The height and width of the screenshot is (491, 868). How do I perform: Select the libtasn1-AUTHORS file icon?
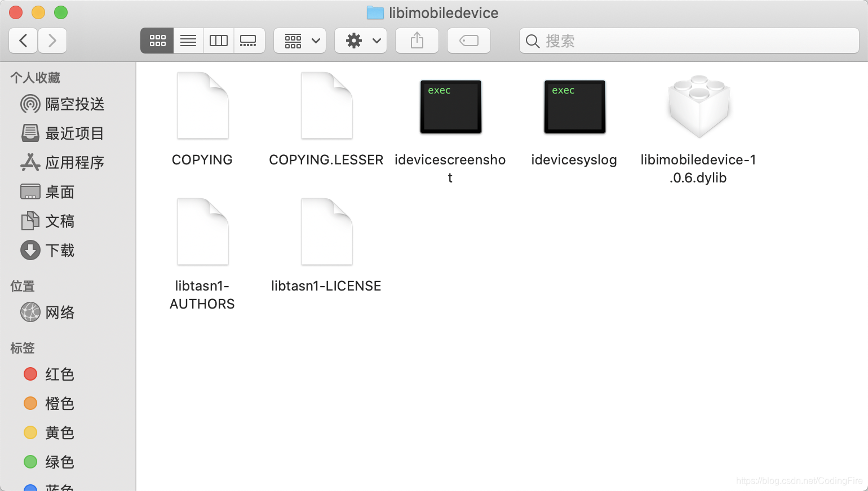pos(203,232)
